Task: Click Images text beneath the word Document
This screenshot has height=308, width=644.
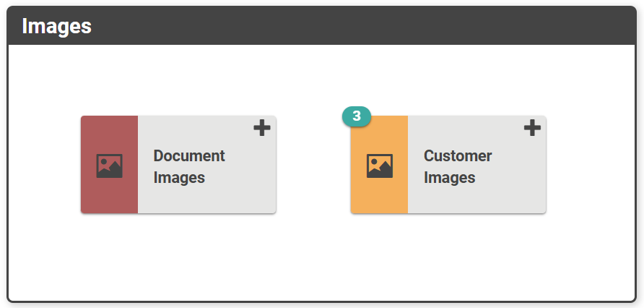Action: click(179, 178)
